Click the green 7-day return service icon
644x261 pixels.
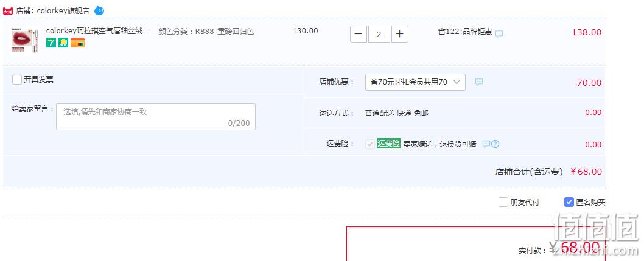51,43
